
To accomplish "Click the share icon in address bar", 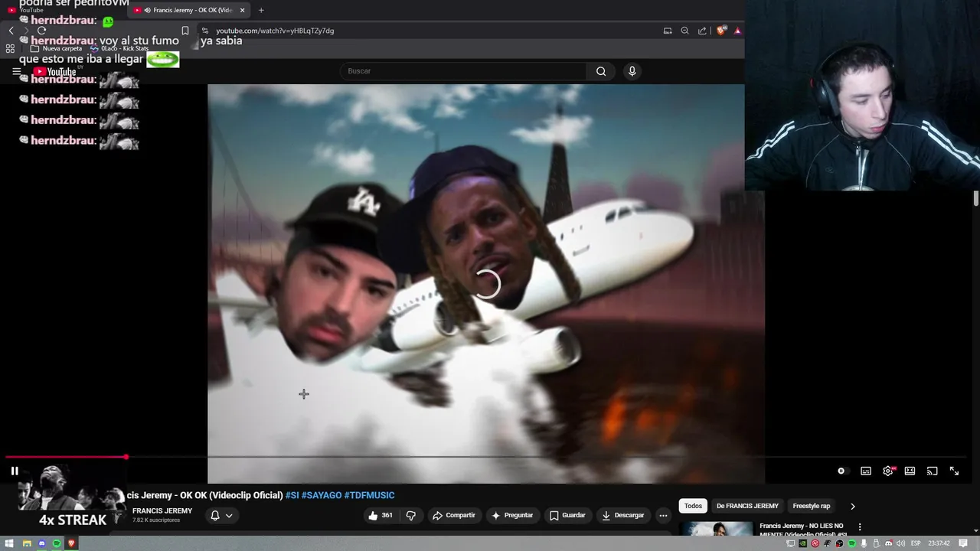I will [702, 31].
